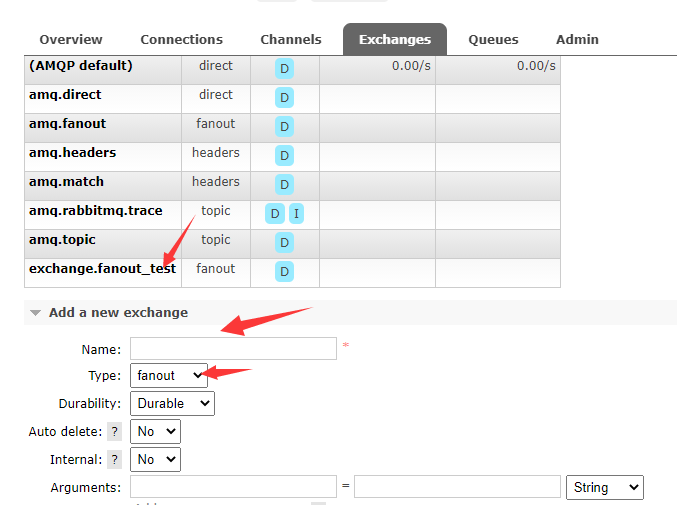
Task: Switch to the Connections tab
Action: [181, 40]
